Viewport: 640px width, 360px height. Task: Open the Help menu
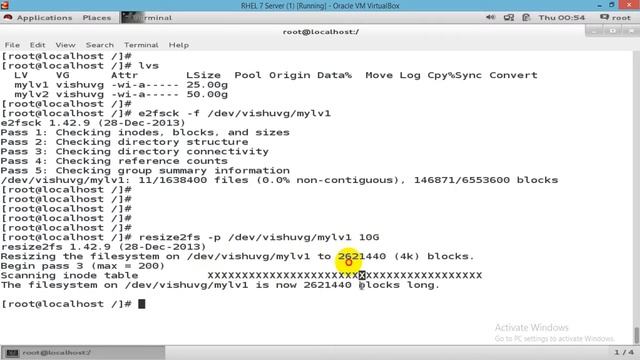(x=179, y=45)
